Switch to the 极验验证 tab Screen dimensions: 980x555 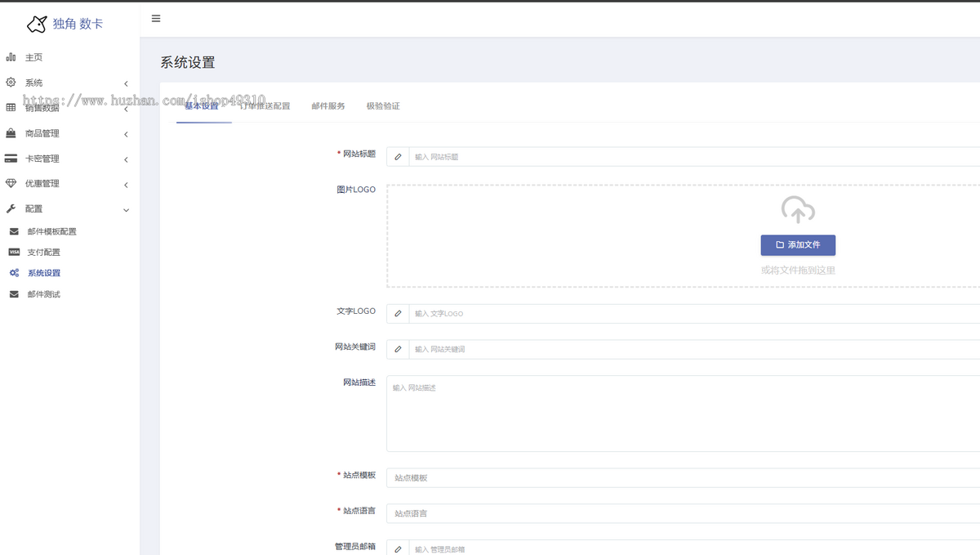(383, 106)
